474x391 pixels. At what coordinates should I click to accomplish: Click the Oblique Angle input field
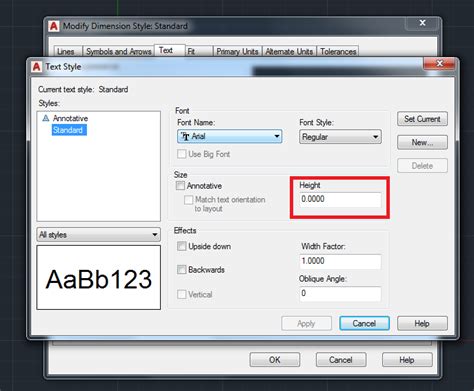[x=340, y=294]
